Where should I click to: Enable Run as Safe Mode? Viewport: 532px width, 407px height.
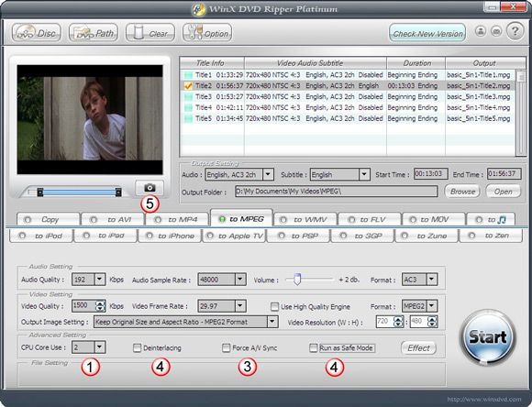click(314, 348)
